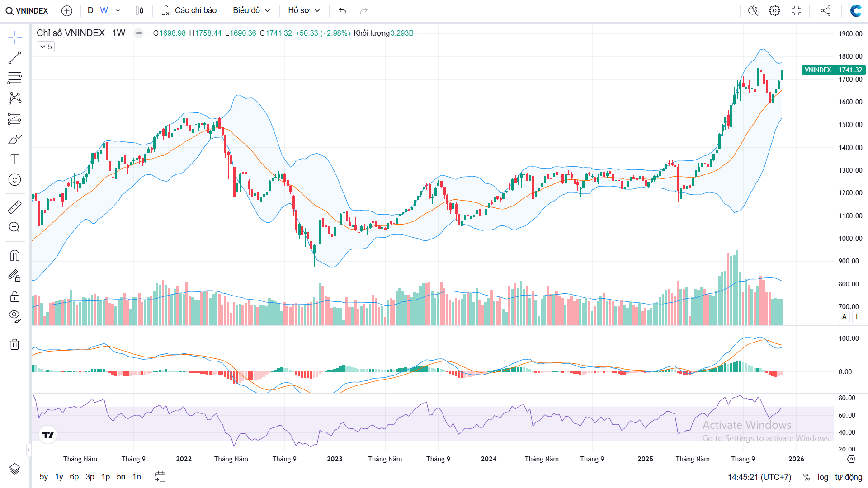Open chart settings gear icon
Viewport: 868px width, 488px height.
(x=774, y=10)
